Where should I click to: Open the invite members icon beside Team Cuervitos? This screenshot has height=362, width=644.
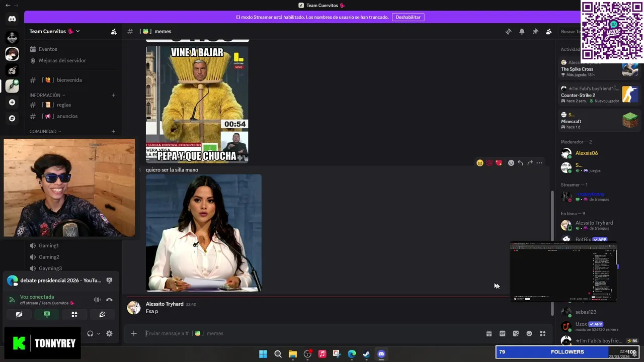[x=114, y=31]
